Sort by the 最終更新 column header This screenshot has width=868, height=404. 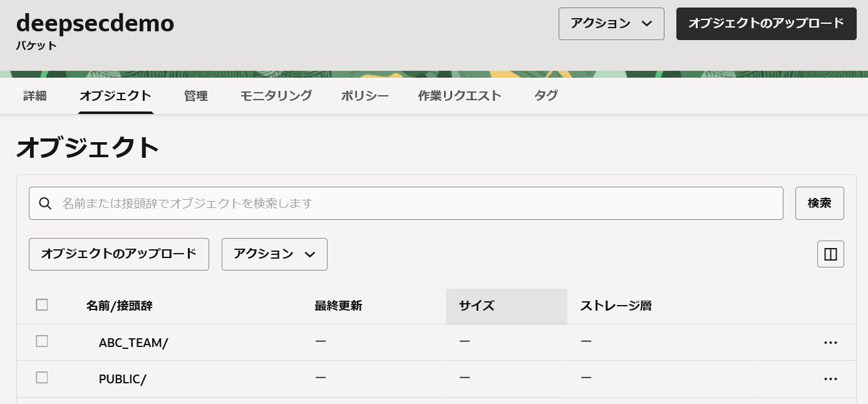338,306
